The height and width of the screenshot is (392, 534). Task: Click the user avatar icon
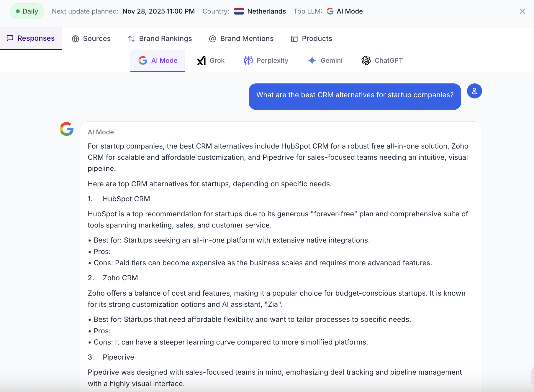474,91
